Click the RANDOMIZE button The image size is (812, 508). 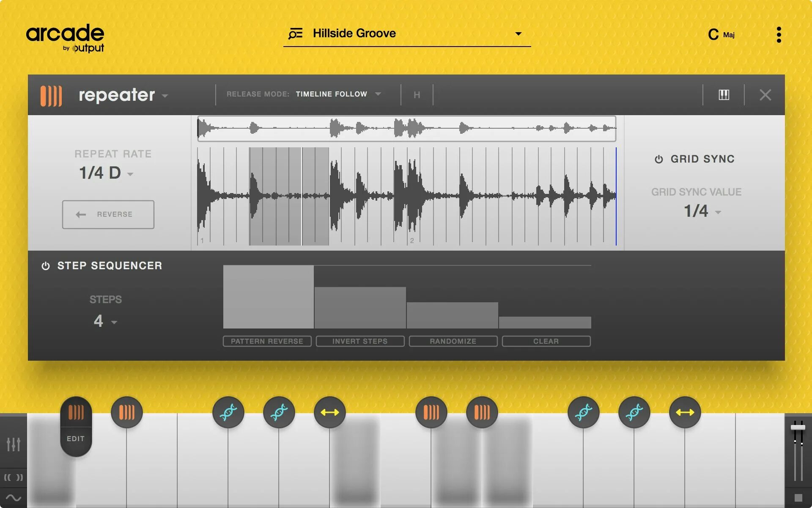pyautogui.click(x=453, y=341)
